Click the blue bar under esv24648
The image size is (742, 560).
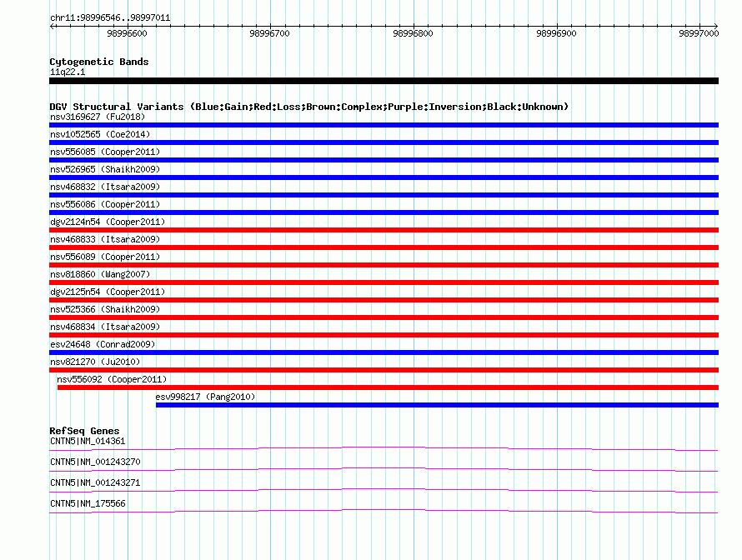coord(384,352)
